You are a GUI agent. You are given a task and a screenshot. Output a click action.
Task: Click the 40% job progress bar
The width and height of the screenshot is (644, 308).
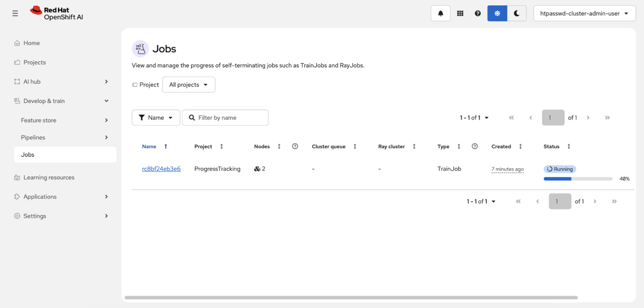pos(578,179)
